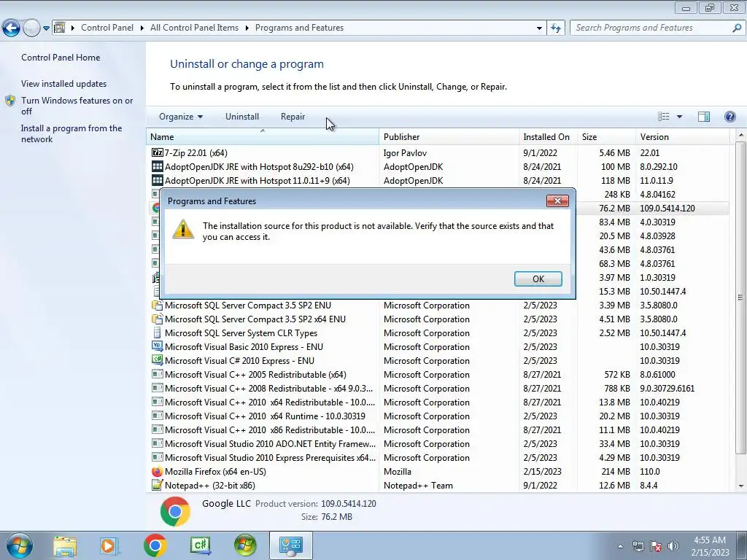Click OK in the Programs and Features dialog
The height and width of the screenshot is (560, 747).
(x=538, y=279)
